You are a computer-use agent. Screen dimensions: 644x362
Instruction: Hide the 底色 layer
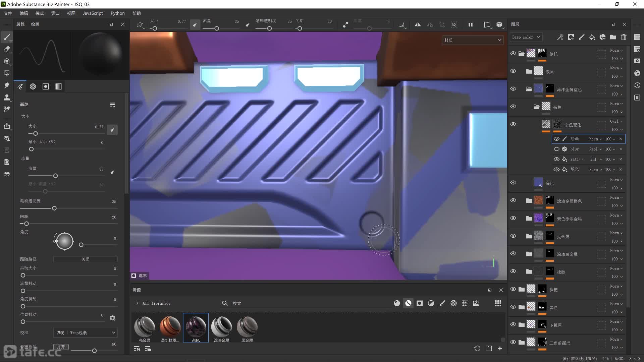coord(513,183)
